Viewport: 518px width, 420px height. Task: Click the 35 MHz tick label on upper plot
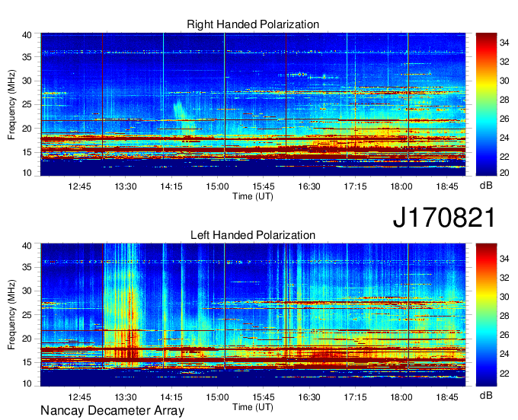(27, 57)
